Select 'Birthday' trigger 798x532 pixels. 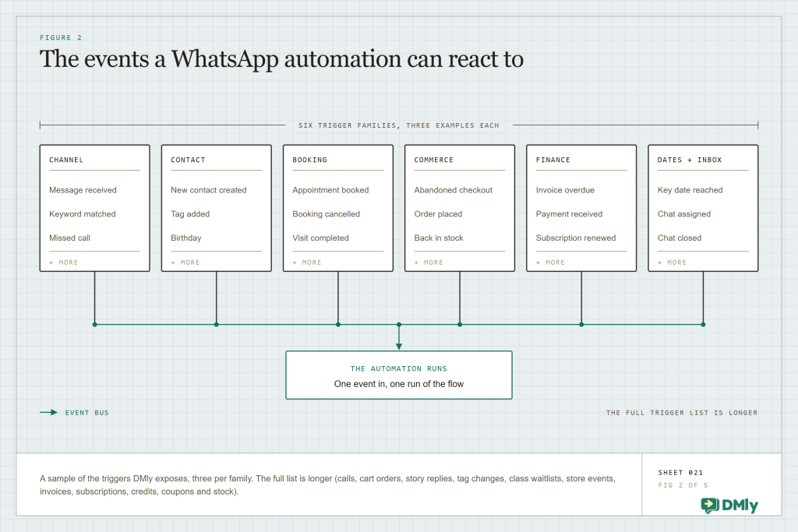tap(186, 238)
